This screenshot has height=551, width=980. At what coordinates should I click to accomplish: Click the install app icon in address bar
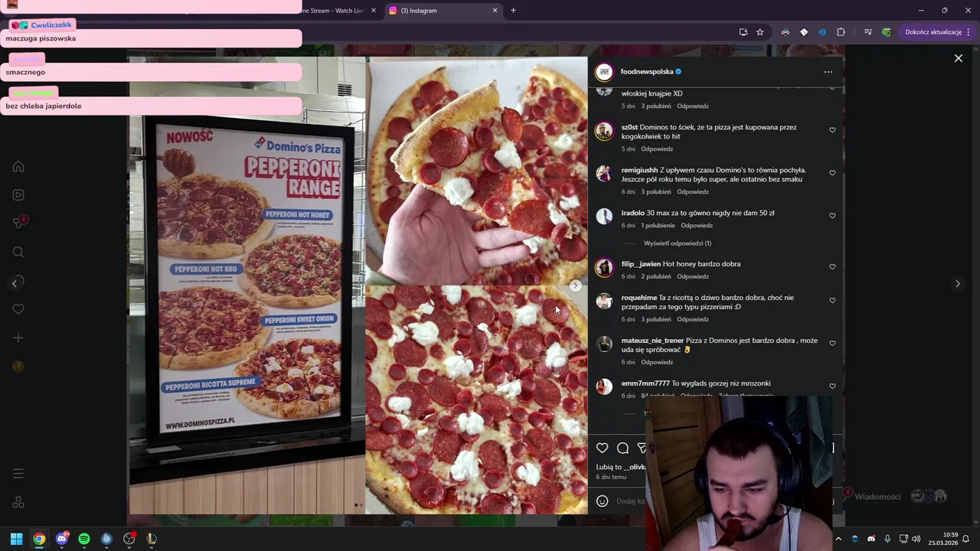[743, 32]
